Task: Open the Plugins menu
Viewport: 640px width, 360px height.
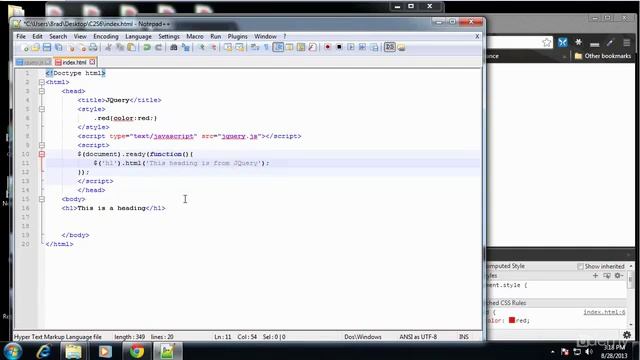Action: [238, 36]
